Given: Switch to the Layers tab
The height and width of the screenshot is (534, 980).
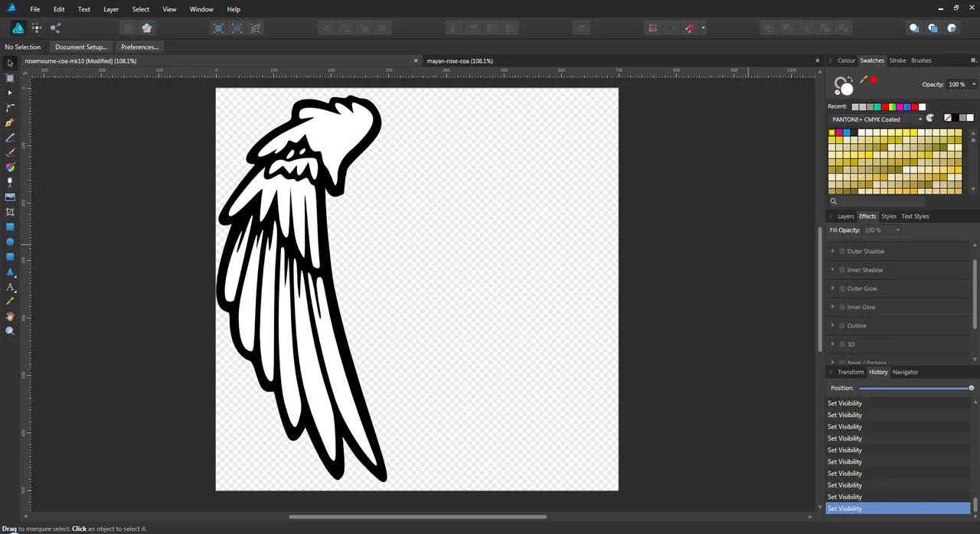Looking at the screenshot, I should pos(845,217).
